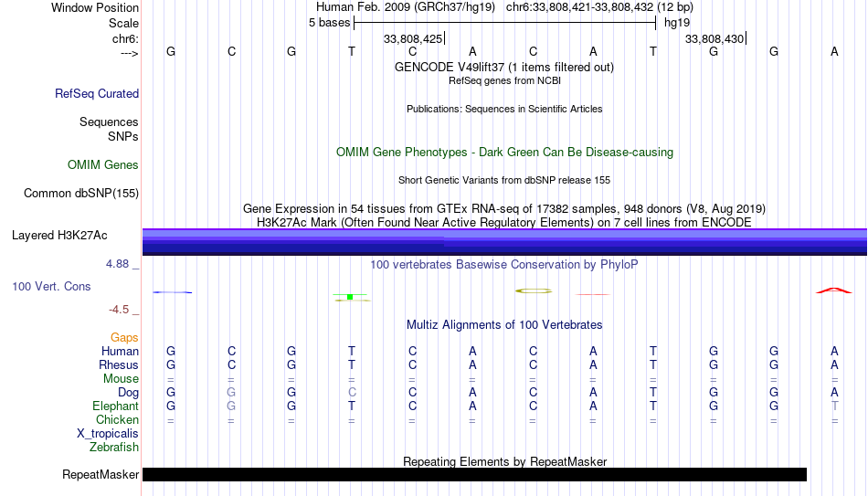Click the hg19 label beside the scale bar
The width and height of the screenshot is (868, 496).
tap(677, 23)
